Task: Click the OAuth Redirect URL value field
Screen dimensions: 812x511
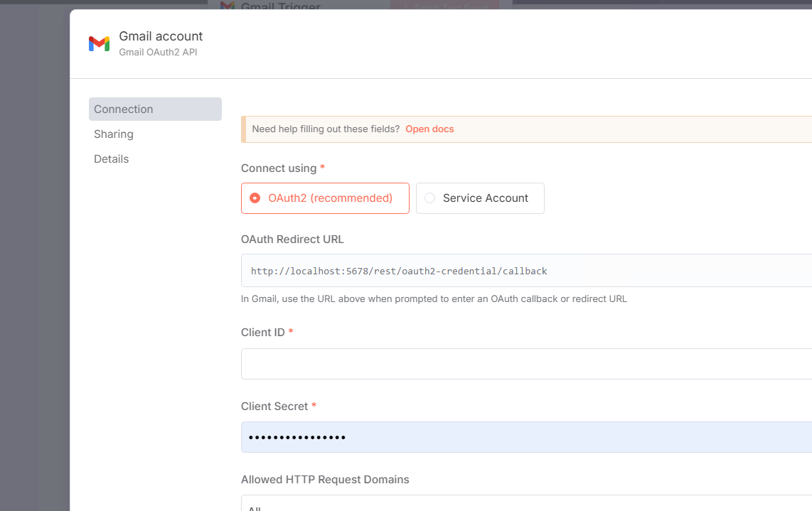Action: pos(526,271)
